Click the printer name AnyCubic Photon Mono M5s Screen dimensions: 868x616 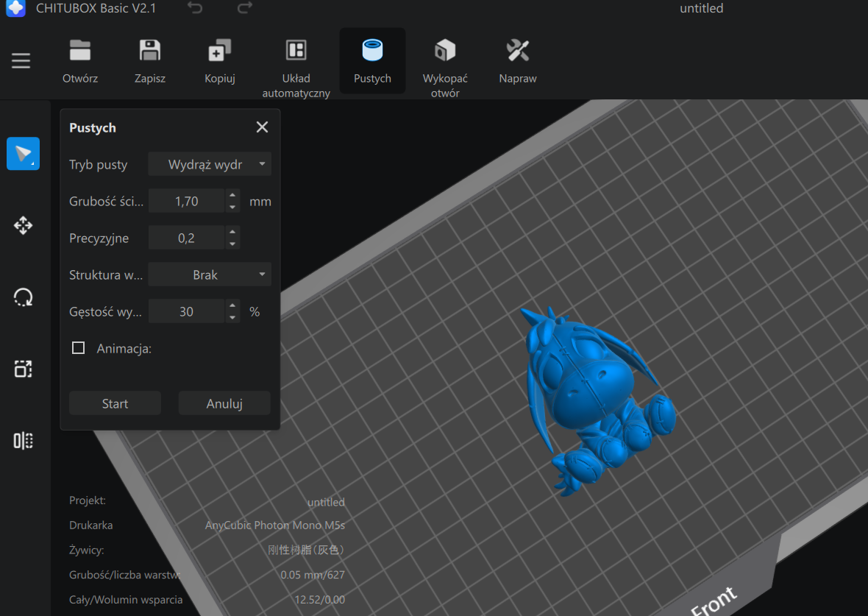274,525
